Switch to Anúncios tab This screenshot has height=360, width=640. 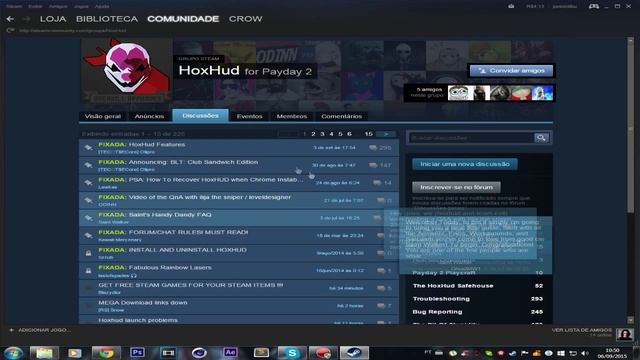pyautogui.click(x=149, y=116)
